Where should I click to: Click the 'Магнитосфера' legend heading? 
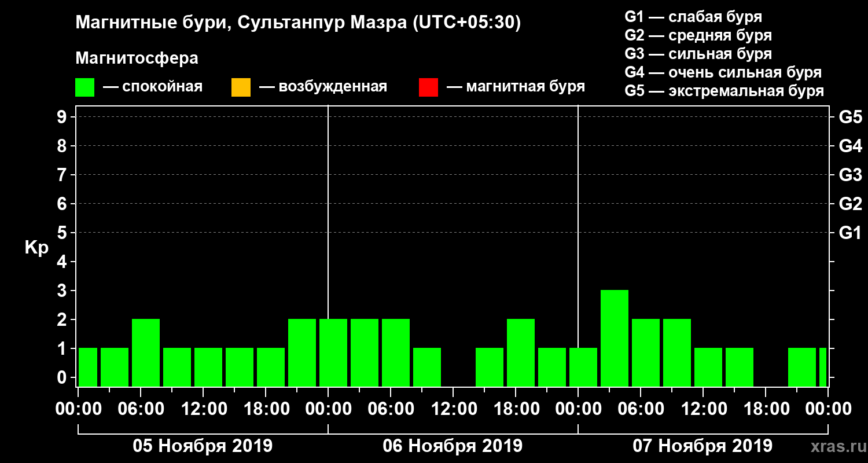[137, 58]
